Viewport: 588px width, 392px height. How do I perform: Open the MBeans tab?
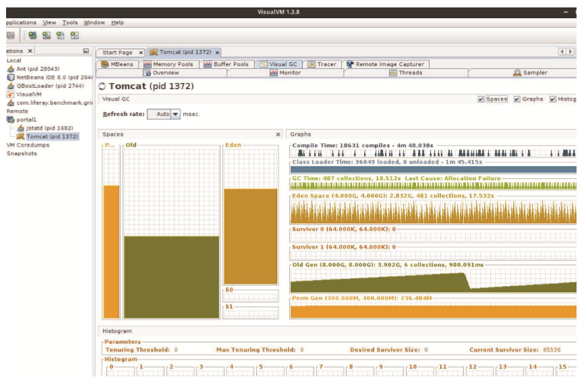(x=117, y=64)
